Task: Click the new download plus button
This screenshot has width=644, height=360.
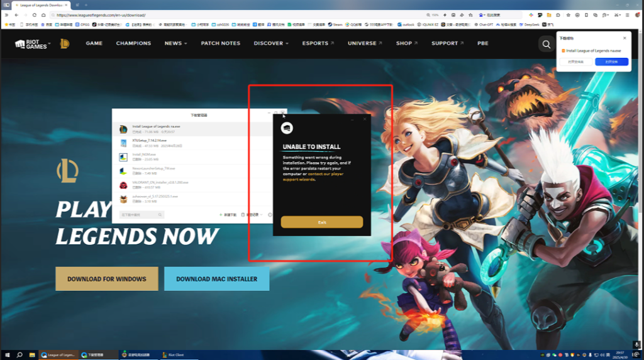Action: point(228,215)
